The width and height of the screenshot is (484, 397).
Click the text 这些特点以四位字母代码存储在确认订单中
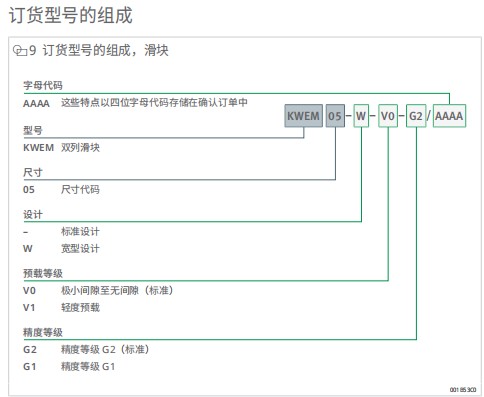154,102
